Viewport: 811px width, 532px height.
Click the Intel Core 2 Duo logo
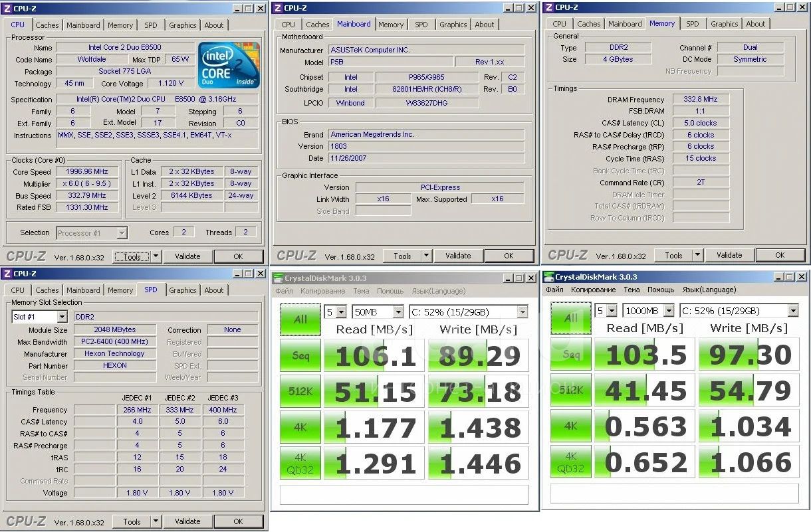tap(229, 65)
